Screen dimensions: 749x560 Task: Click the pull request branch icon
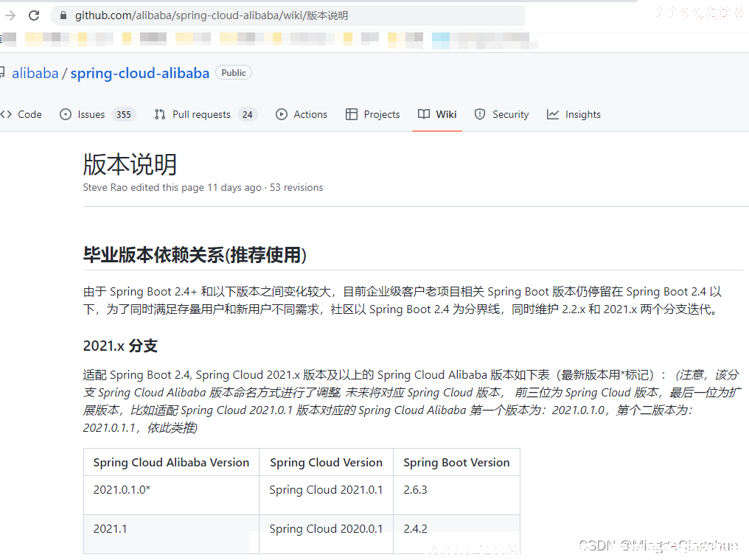[x=160, y=114]
